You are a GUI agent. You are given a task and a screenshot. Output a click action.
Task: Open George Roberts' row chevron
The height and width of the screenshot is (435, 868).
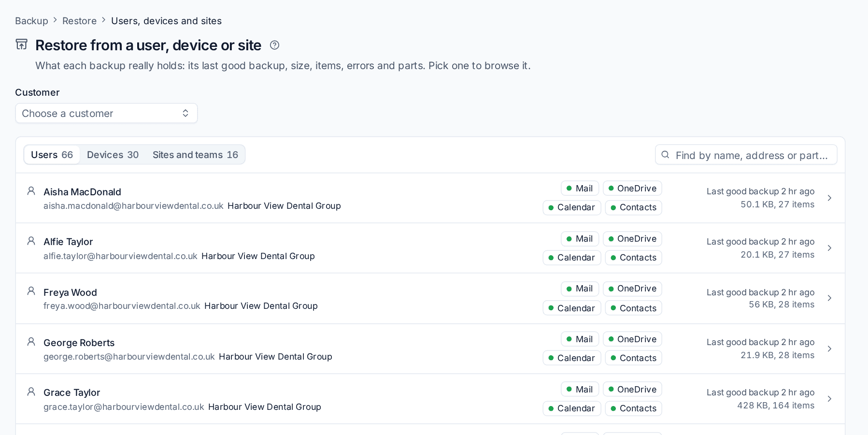829,348
